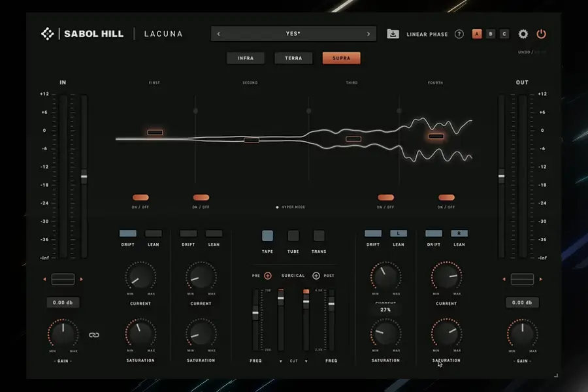Viewport: 588px width, 392px height.
Task: Go to the next preset arrow
Action: pyautogui.click(x=368, y=34)
